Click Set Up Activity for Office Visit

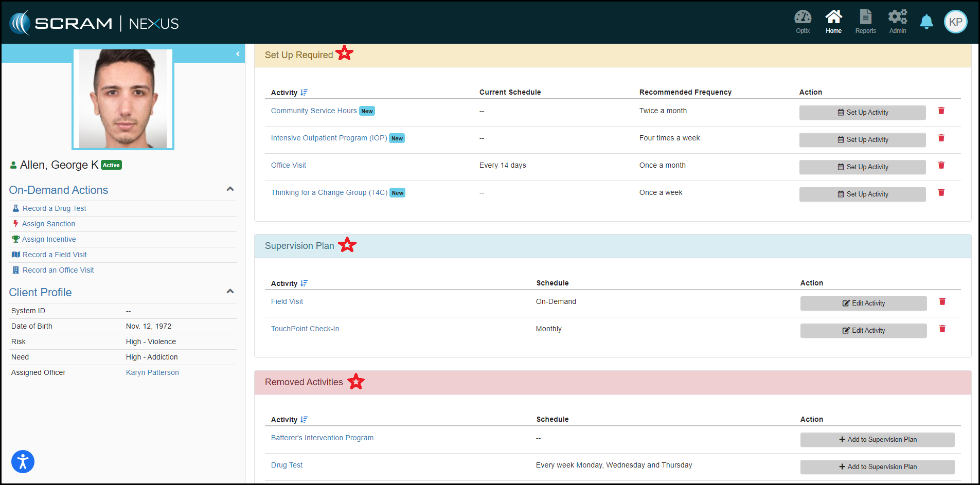click(x=862, y=167)
